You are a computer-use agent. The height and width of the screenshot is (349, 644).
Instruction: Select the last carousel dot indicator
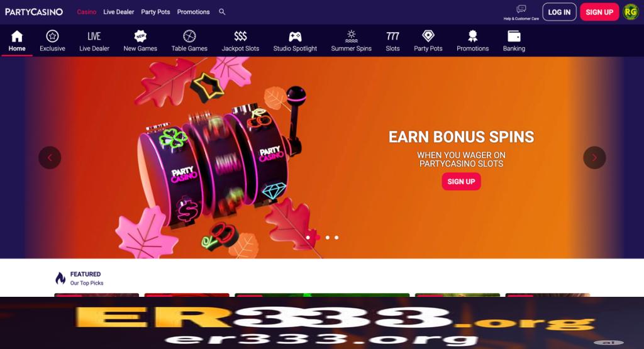click(336, 237)
